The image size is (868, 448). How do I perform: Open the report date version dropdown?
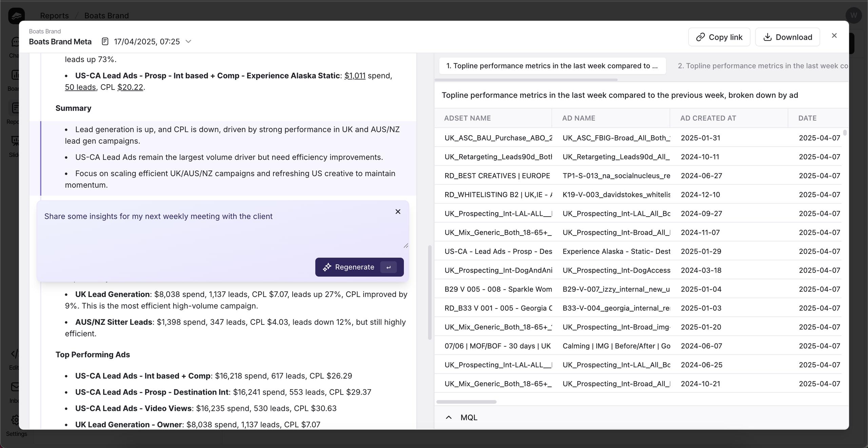pyautogui.click(x=189, y=41)
